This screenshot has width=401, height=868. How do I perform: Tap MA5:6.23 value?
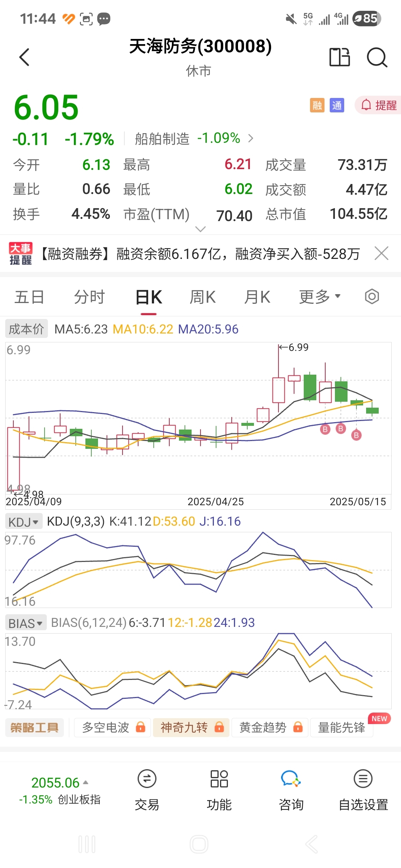(x=81, y=329)
